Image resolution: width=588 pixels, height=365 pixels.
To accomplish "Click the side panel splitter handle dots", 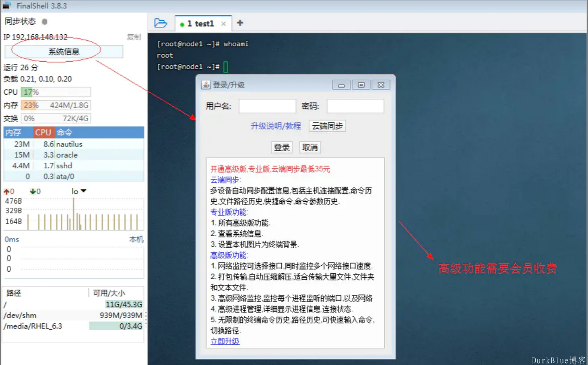I will click(146, 318).
